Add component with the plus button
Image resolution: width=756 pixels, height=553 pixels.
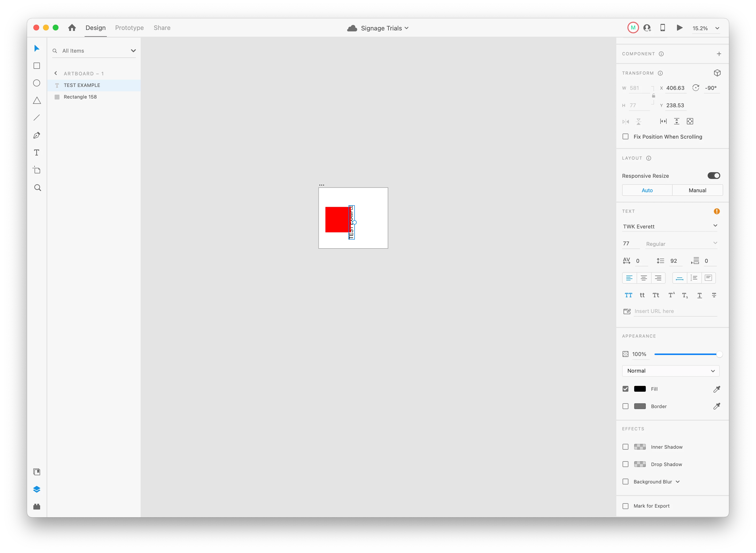[719, 54]
